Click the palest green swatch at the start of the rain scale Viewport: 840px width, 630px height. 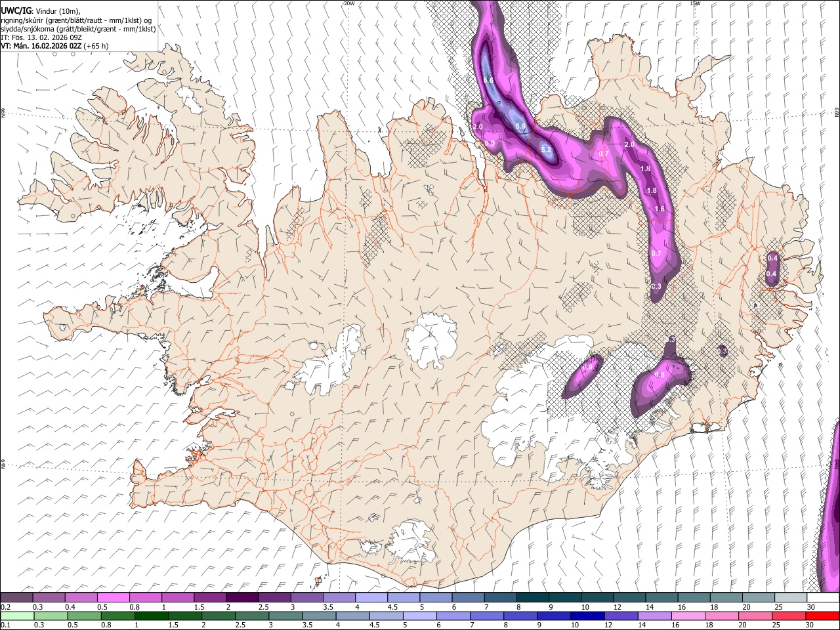point(17,616)
